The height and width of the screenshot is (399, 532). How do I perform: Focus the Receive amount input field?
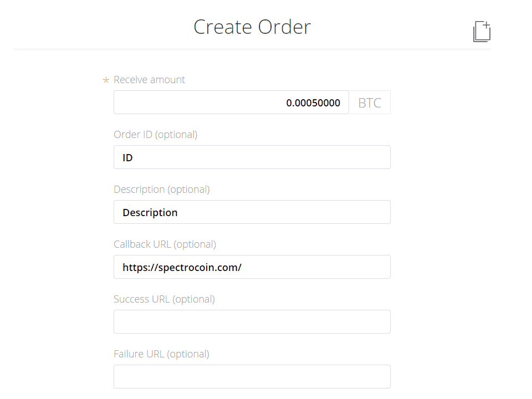click(231, 103)
